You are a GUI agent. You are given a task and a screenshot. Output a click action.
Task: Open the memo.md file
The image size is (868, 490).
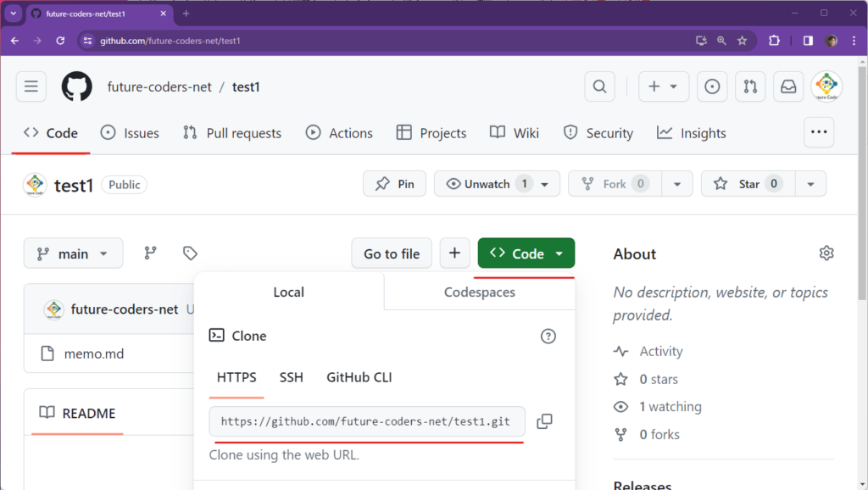pyautogui.click(x=94, y=354)
